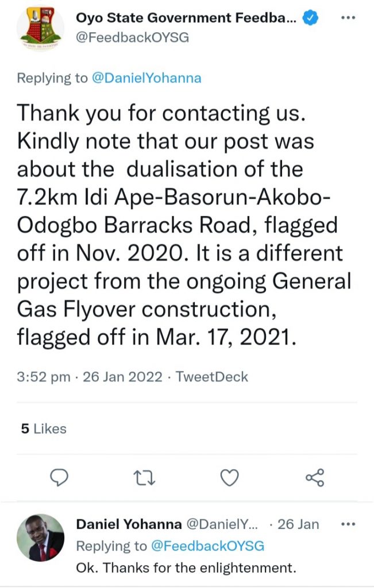Open Daniel Yohanna's profile avatar

click(x=40, y=537)
